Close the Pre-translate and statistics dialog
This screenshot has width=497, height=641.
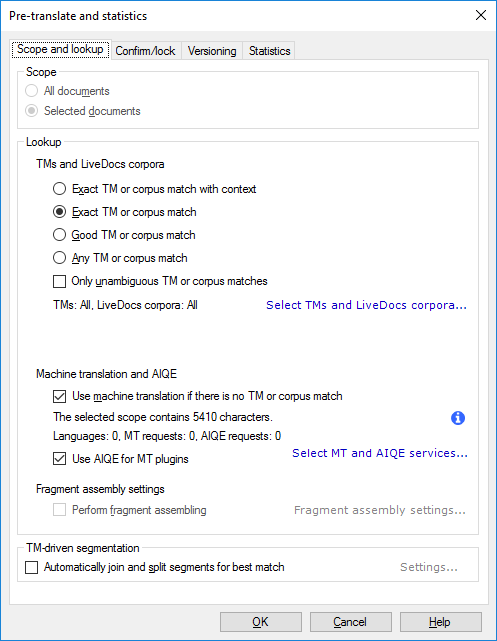(481, 15)
